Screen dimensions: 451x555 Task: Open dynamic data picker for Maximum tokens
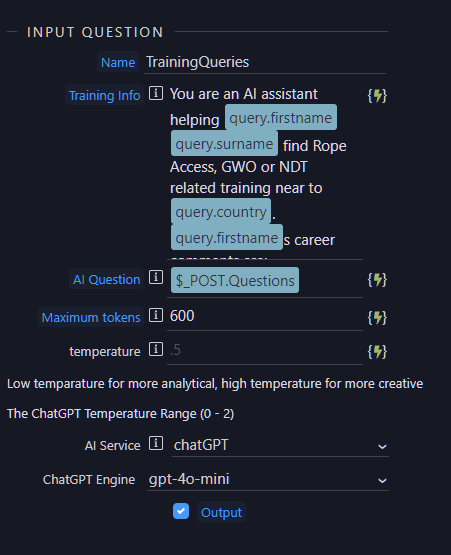(377, 317)
